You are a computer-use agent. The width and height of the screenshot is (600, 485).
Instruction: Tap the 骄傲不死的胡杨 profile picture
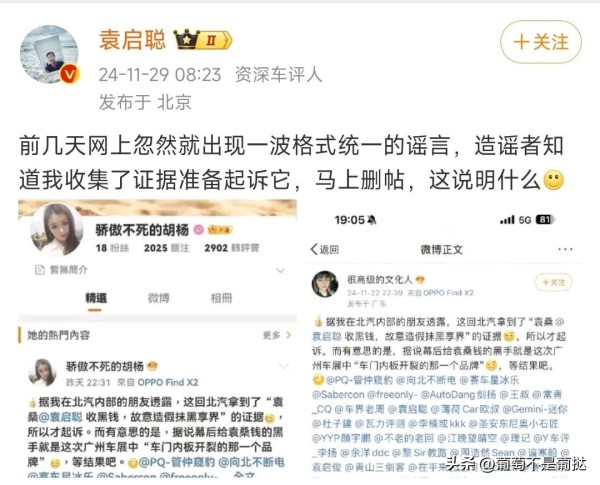(x=56, y=229)
